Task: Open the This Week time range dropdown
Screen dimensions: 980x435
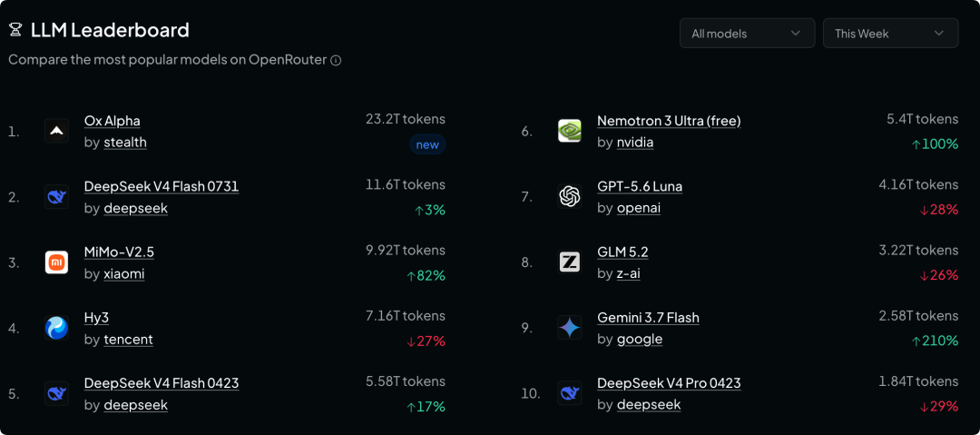Action: [891, 34]
